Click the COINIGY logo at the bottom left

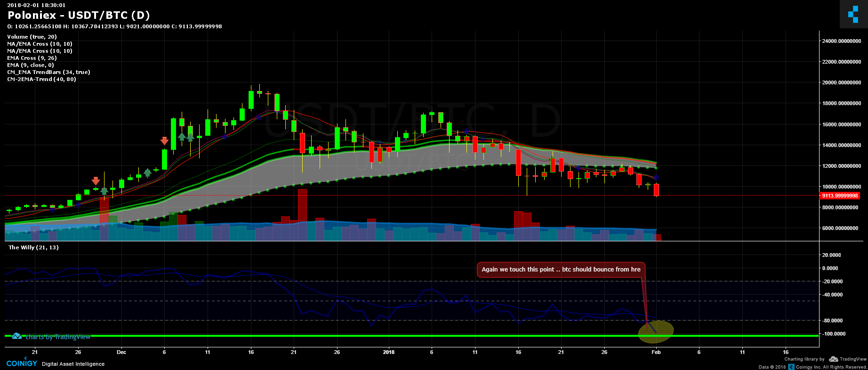tap(22, 363)
